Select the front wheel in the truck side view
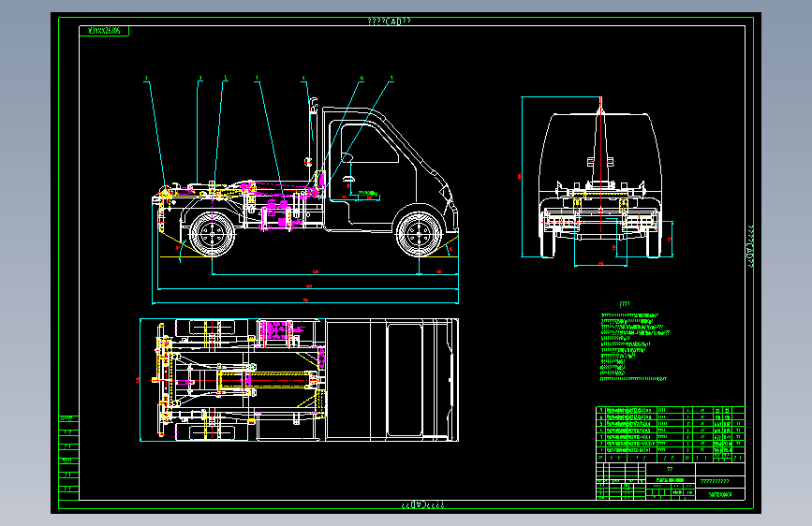This screenshot has height=526, width=812. click(x=419, y=235)
